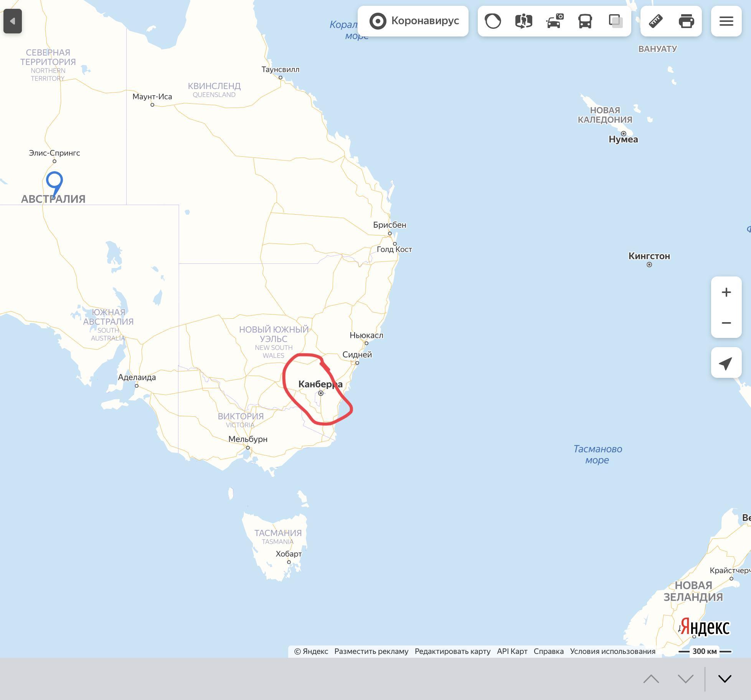
Task: Open the Справка help link
Action: (548, 652)
